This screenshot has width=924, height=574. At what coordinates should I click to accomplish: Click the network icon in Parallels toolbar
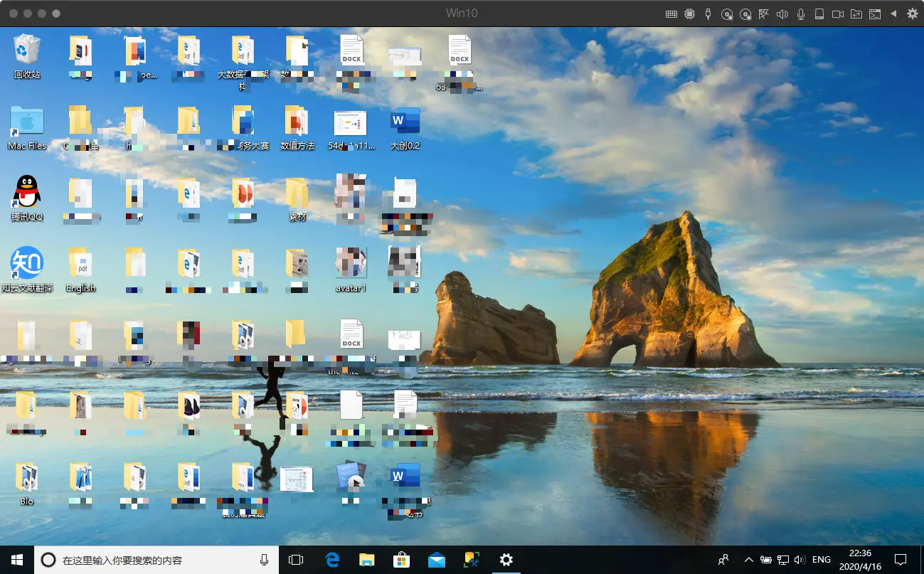[x=764, y=14]
